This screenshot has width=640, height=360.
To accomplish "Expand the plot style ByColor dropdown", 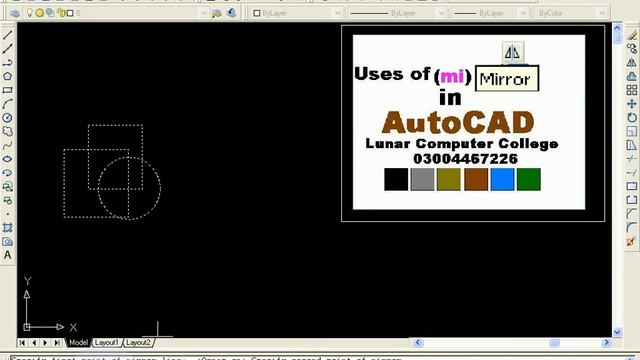I will pyautogui.click(x=602, y=13).
